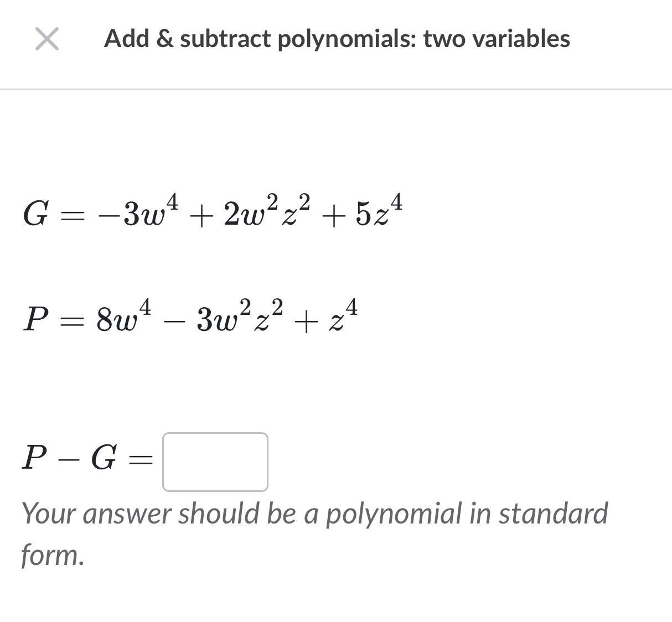Click the letter G starting the first equation
672x622 pixels.
click(35, 214)
